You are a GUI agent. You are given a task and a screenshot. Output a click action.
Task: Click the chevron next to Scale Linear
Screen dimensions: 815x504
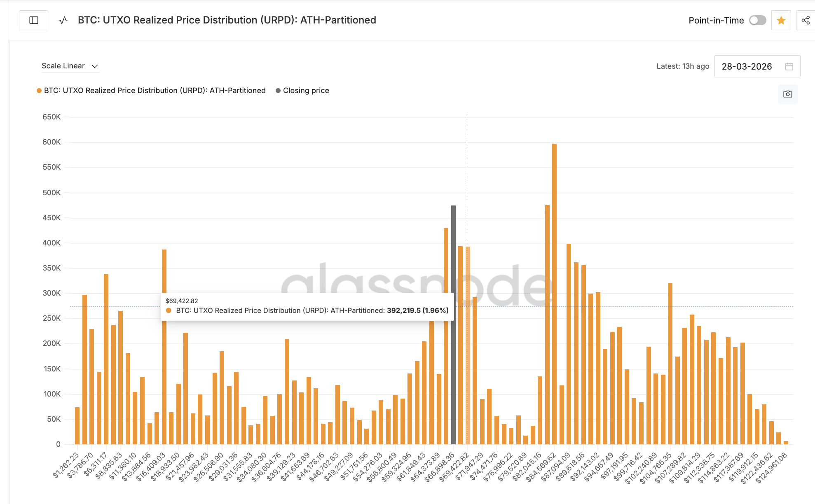pos(94,66)
